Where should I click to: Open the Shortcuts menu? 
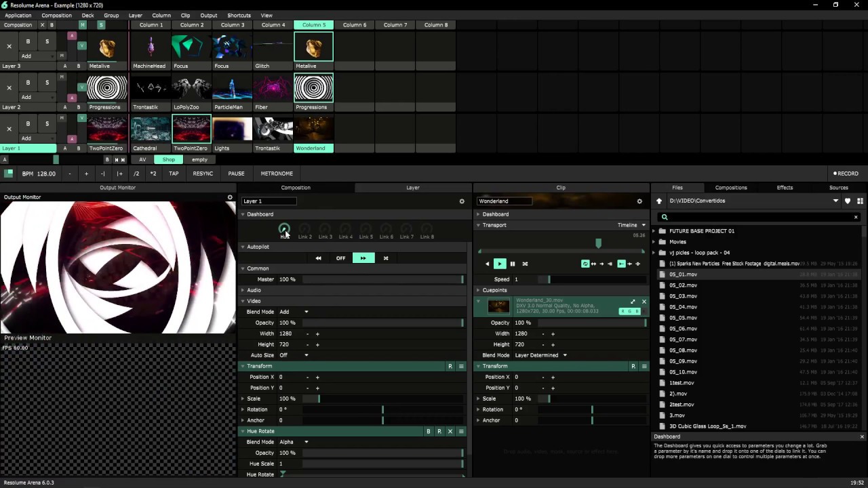(x=239, y=15)
